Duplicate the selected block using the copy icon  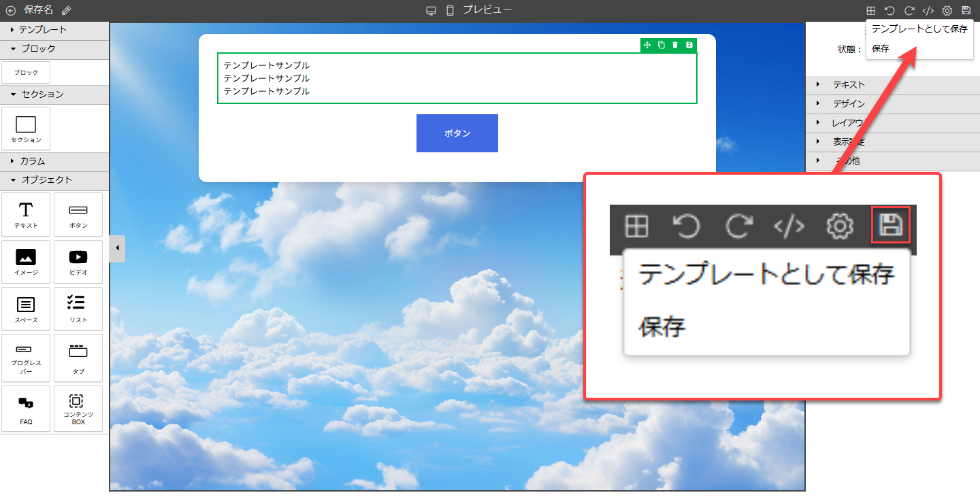click(661, 45)
